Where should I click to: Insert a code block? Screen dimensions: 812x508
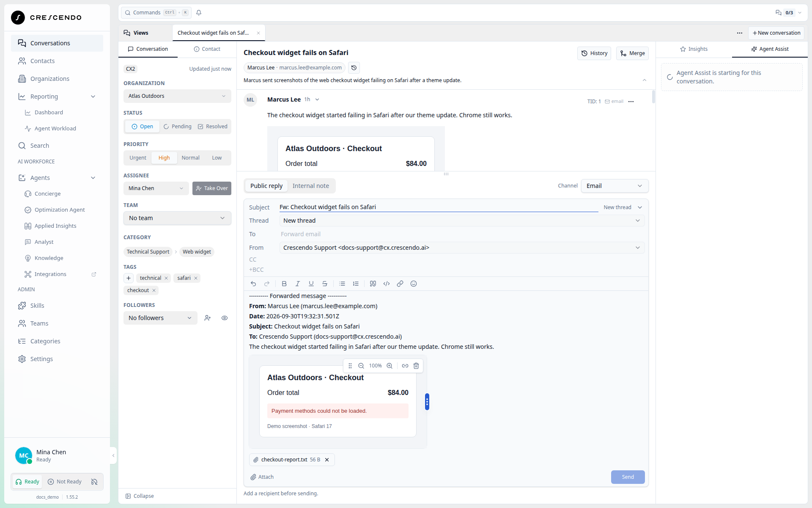[387, 284]
